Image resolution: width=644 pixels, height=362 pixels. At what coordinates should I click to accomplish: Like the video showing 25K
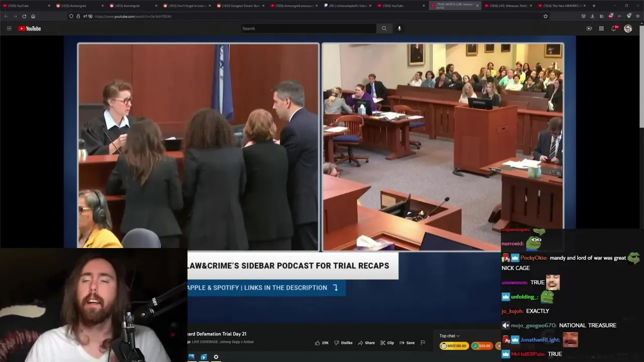(x=321, y=343)
